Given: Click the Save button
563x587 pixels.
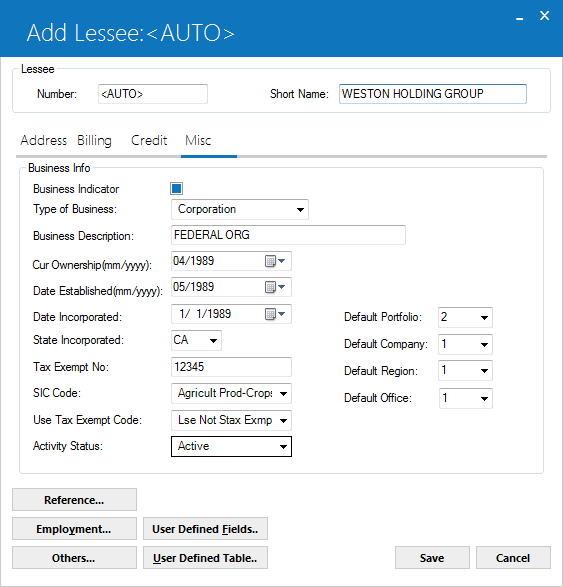Looking at the screenshot, I should [x=432, y=558].
